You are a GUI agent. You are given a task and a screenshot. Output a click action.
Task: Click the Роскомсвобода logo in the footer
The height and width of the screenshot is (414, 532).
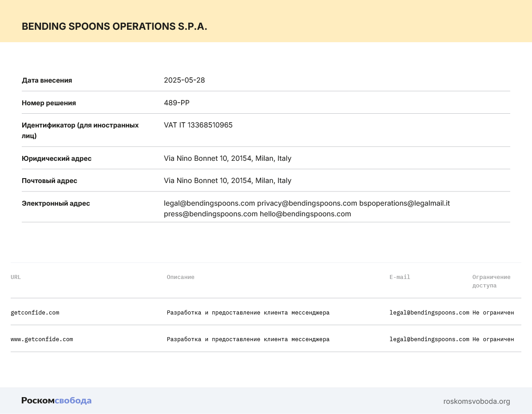(57, 401)
